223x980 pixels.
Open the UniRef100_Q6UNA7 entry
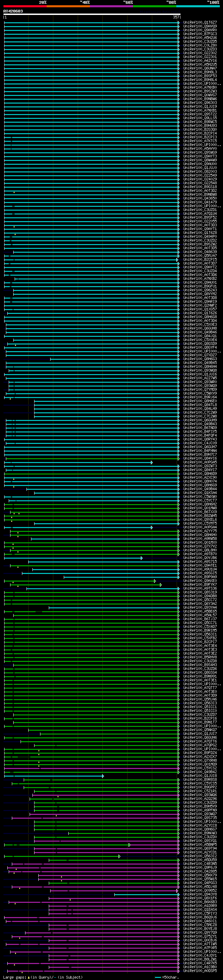200,68
